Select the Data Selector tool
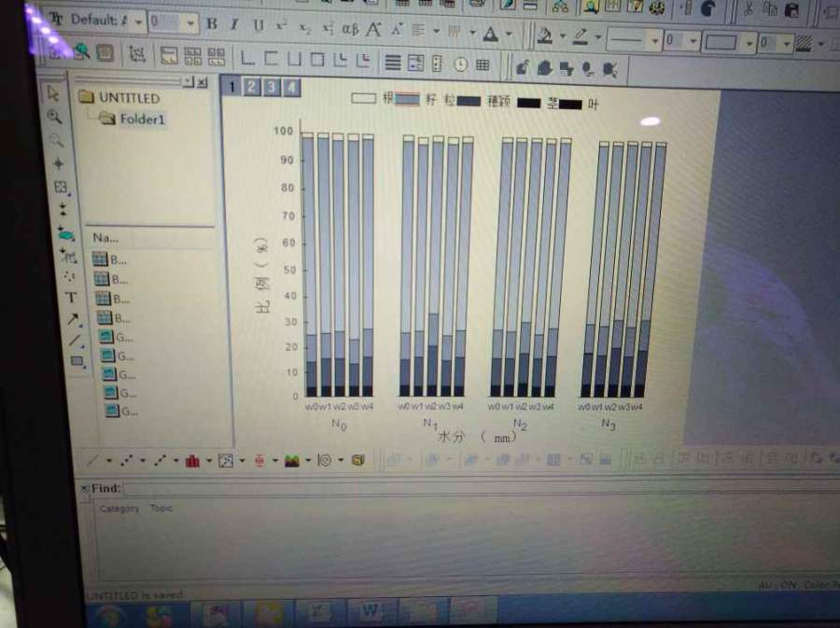840x628 pixels. (63, 209)
